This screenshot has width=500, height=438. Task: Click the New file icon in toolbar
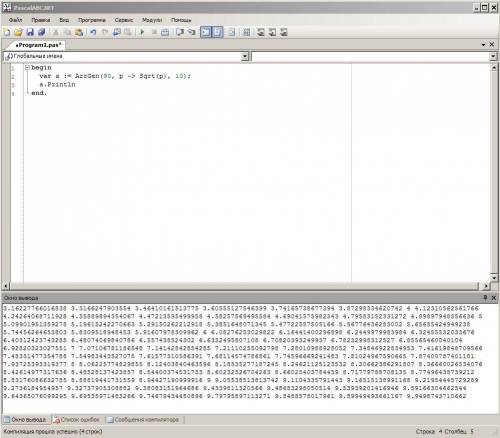coord(7,32)
